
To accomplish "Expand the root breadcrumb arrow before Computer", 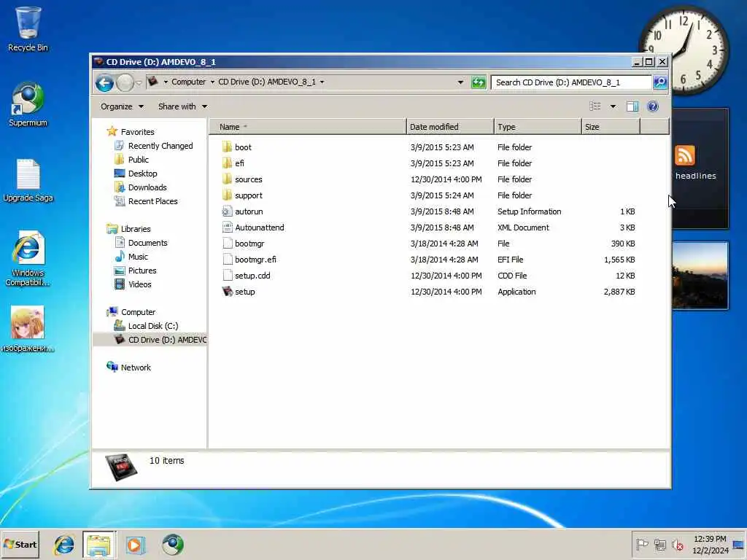I will [x=166, y=82].
